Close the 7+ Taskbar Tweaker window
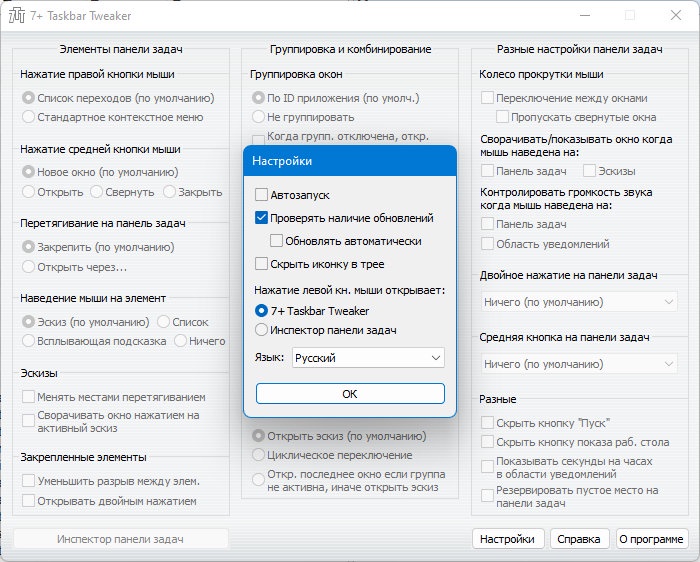The image size is (700, 562). 675,15
